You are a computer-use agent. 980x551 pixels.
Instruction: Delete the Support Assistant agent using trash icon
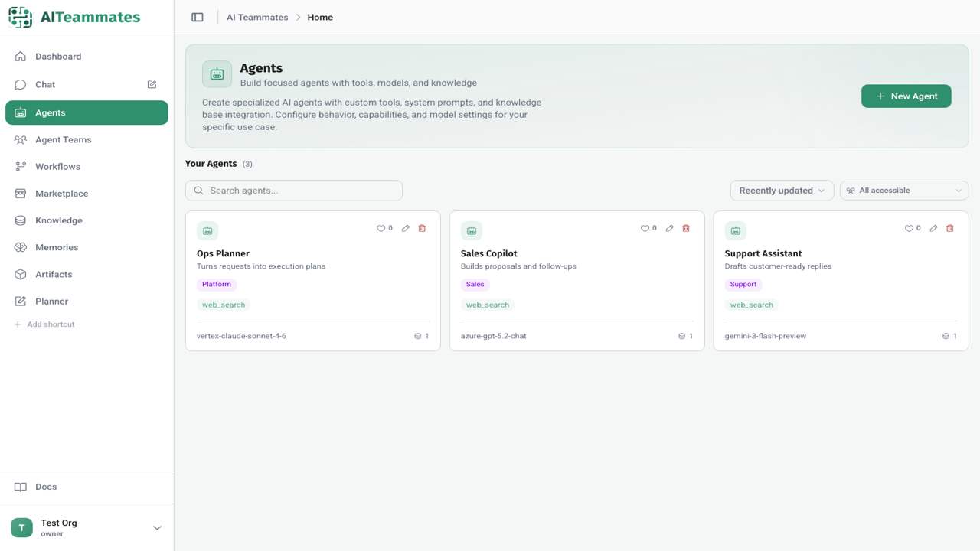(x=950, y=228)
